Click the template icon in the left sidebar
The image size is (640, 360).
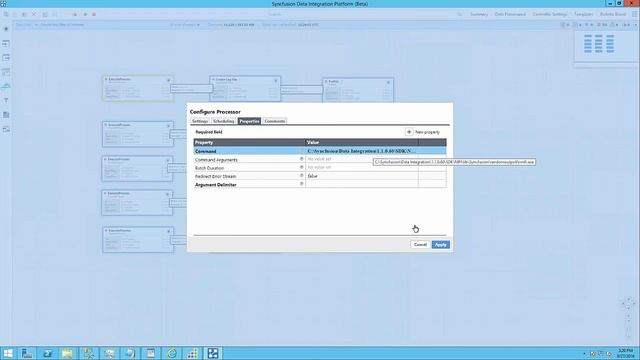click(6, 115)
